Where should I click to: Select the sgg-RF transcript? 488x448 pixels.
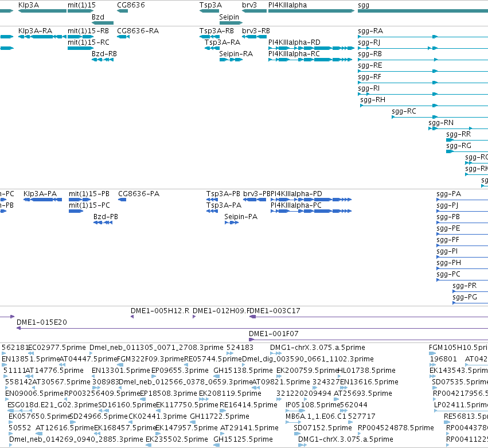coord(423,83)
